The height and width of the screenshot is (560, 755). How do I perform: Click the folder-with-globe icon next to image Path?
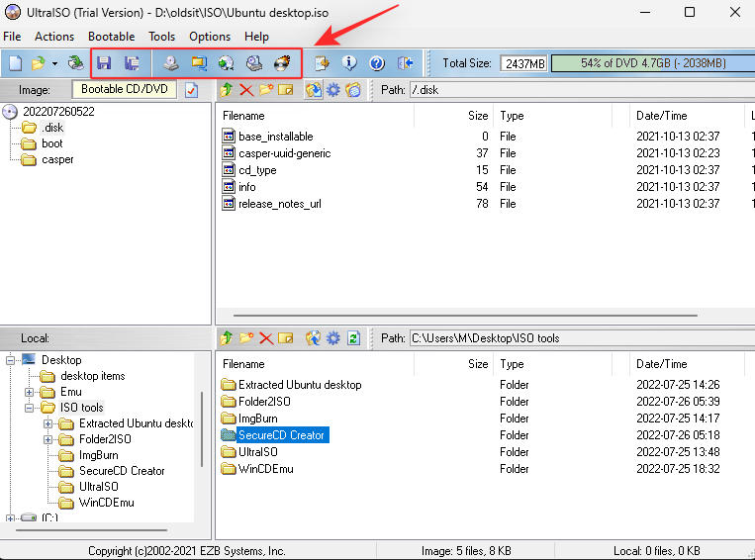pos(353,90)
